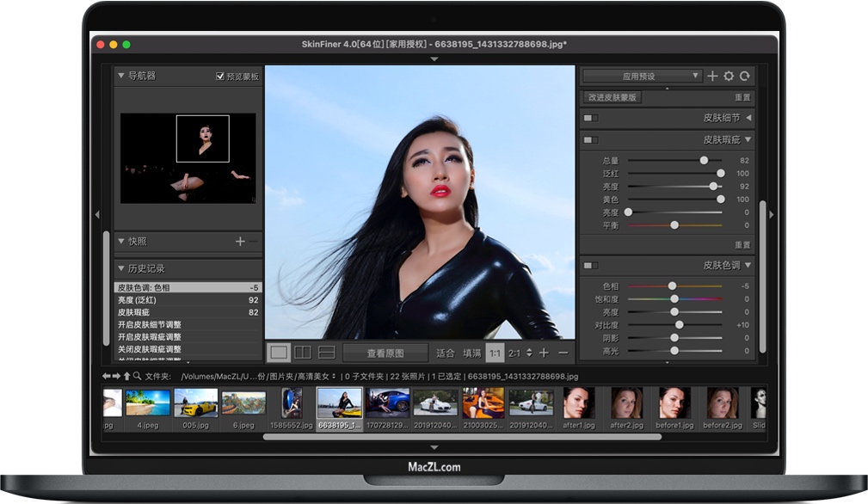Switch zoom mode to 适合

447,352
